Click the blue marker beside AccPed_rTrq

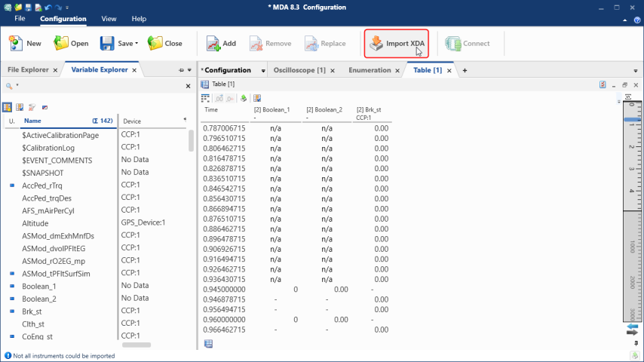click(x=12, y=186)
